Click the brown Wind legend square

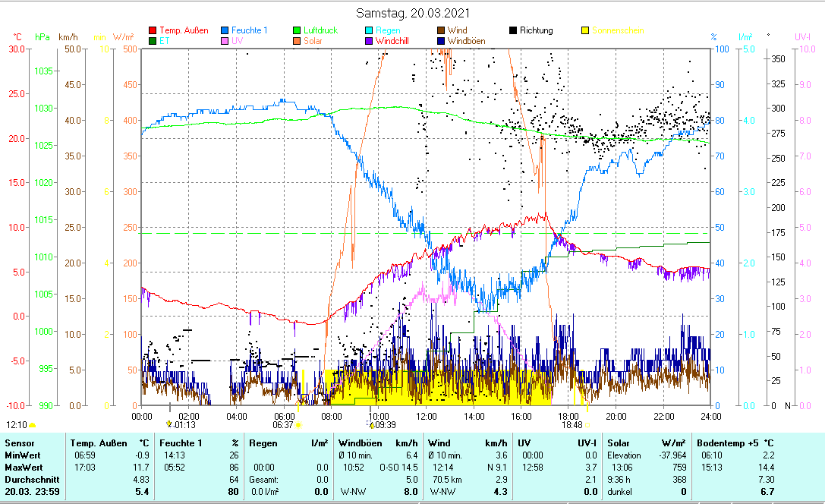[442, 30]
